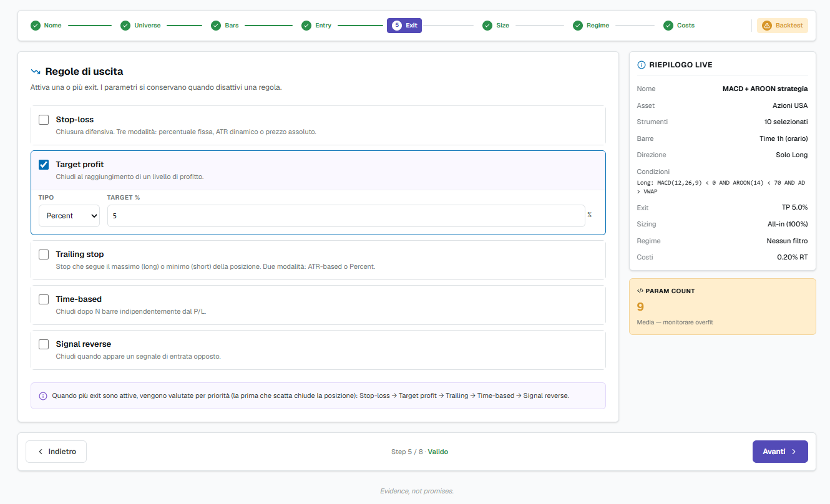
Task: Click the param count number 9
Action: 640,307
